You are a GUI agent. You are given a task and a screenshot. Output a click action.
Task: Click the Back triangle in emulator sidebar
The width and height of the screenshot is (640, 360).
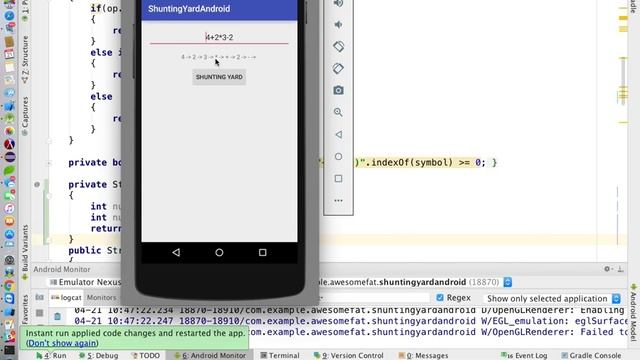pos(338,134)
